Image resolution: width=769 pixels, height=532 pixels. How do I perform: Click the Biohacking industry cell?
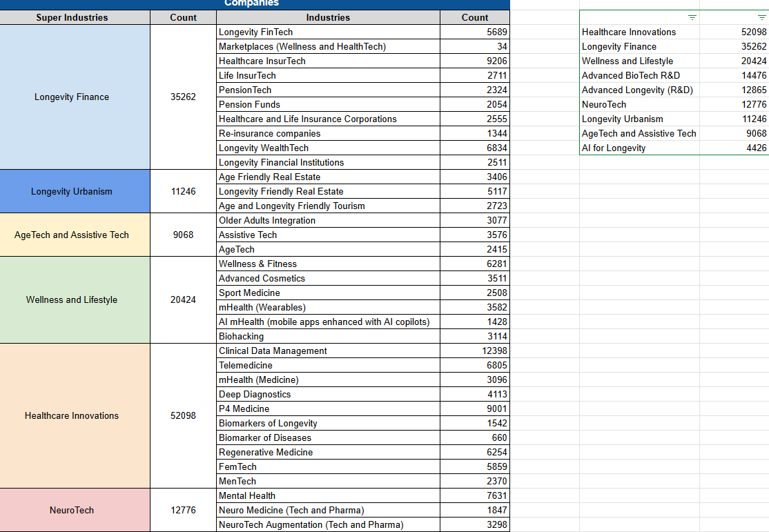click(x=328, y=336)
